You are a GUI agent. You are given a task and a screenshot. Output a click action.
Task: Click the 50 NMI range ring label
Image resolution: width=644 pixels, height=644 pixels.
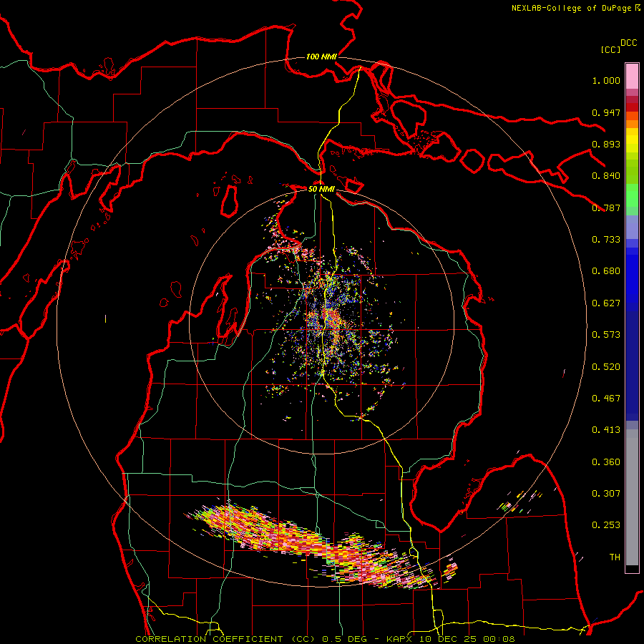pyautogui.click(x=321, y=189)
